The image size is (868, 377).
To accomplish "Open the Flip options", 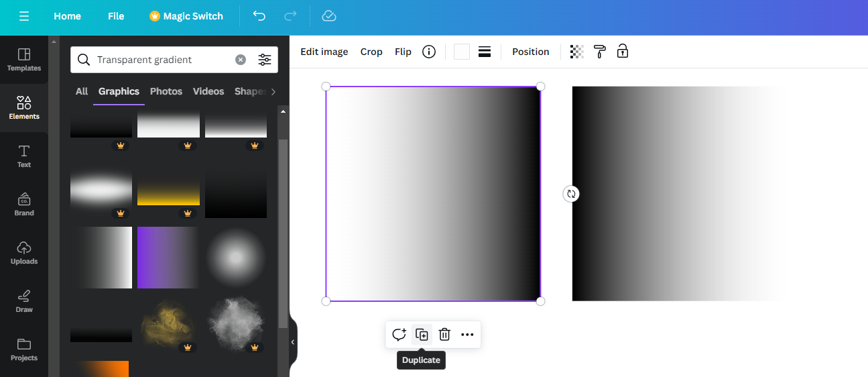I will [403, 52].
